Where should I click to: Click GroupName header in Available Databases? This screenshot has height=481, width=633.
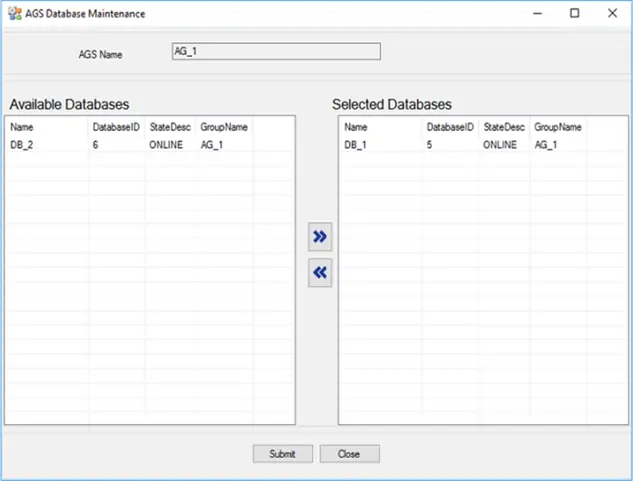[224, 127]
